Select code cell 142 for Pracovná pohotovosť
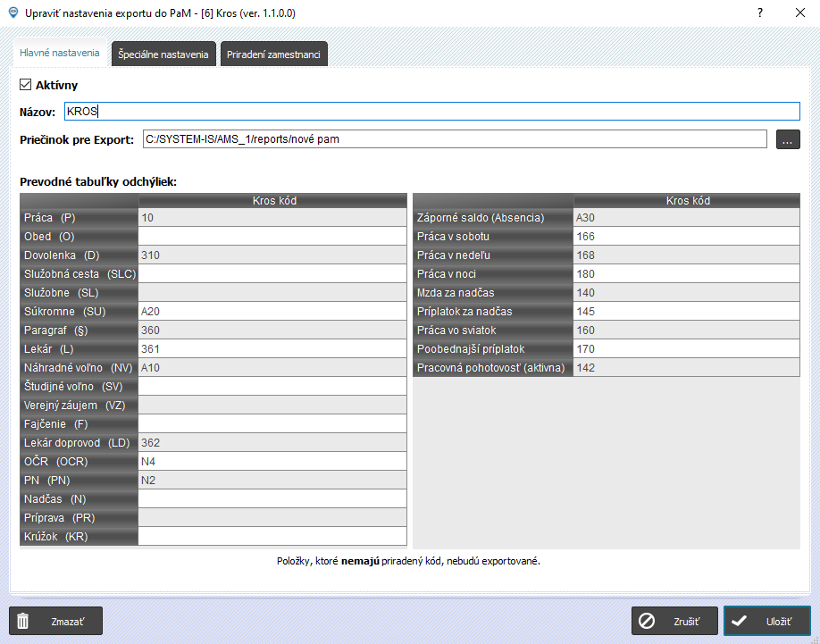820x644 pixels. click(x=687, y=368)
